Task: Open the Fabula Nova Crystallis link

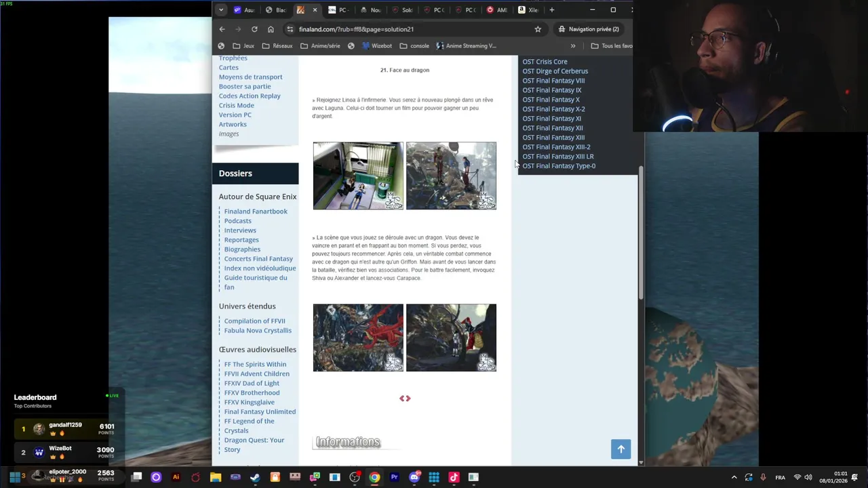Action: coord(258,331)
